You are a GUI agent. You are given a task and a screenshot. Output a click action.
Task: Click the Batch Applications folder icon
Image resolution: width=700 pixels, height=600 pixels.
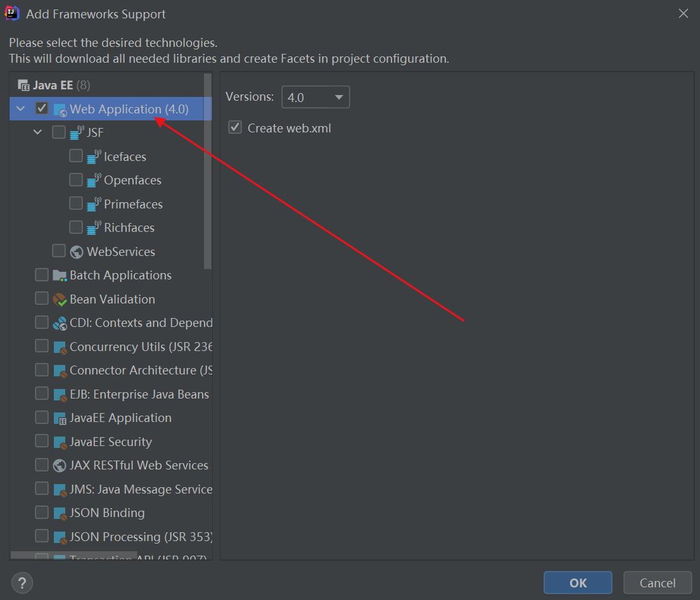pos(60,276)
